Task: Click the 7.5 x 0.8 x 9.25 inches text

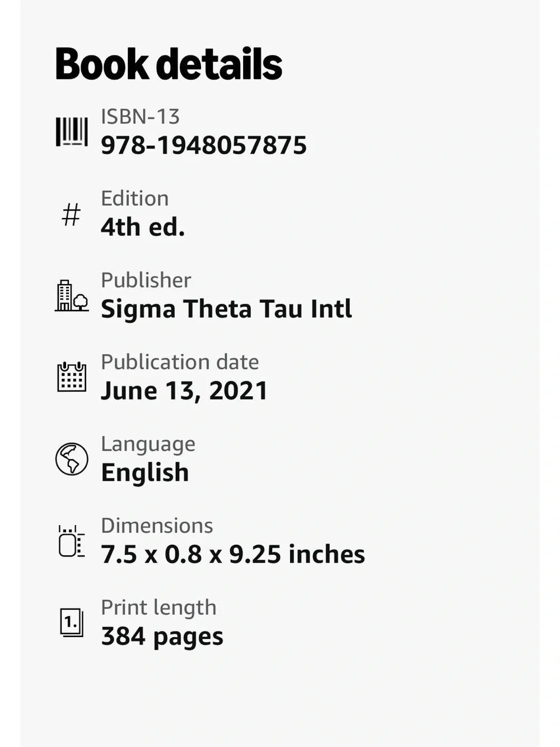Action: pos(233,554)
